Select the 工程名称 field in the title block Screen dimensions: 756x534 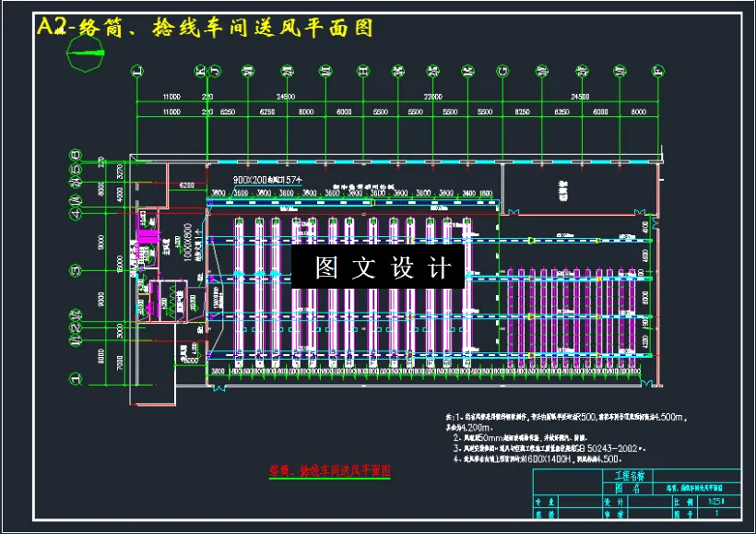(x=632, y=473)
